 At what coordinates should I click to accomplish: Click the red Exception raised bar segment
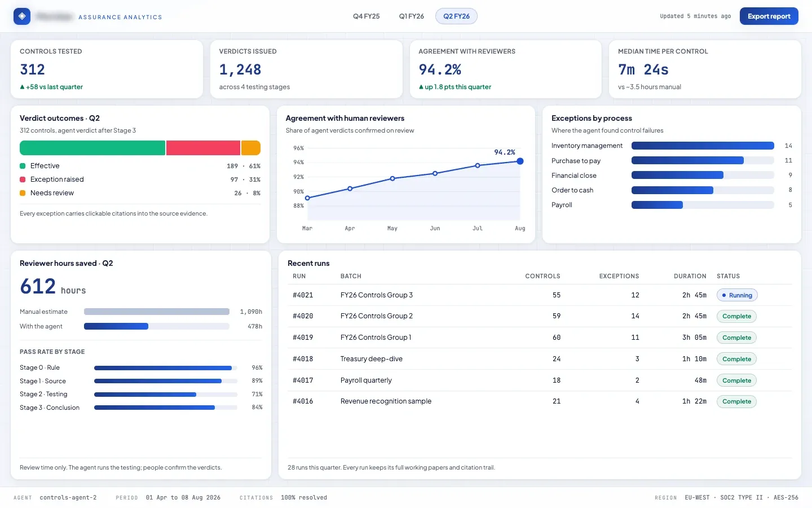(203, 148)
